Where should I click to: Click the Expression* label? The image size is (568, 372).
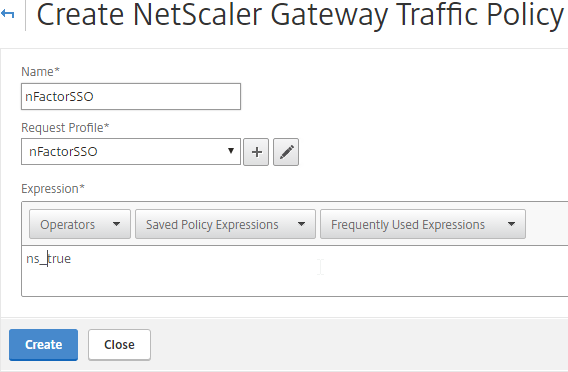pos(53,189)
